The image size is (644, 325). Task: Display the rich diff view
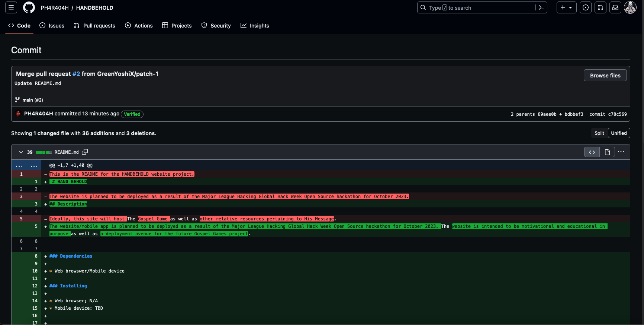[x=607, y=152]
